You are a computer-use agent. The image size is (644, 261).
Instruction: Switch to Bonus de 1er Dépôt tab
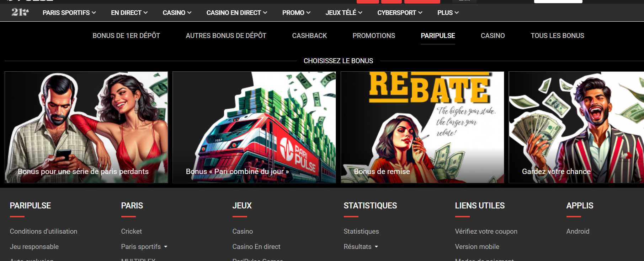click(x=126, y=36)
